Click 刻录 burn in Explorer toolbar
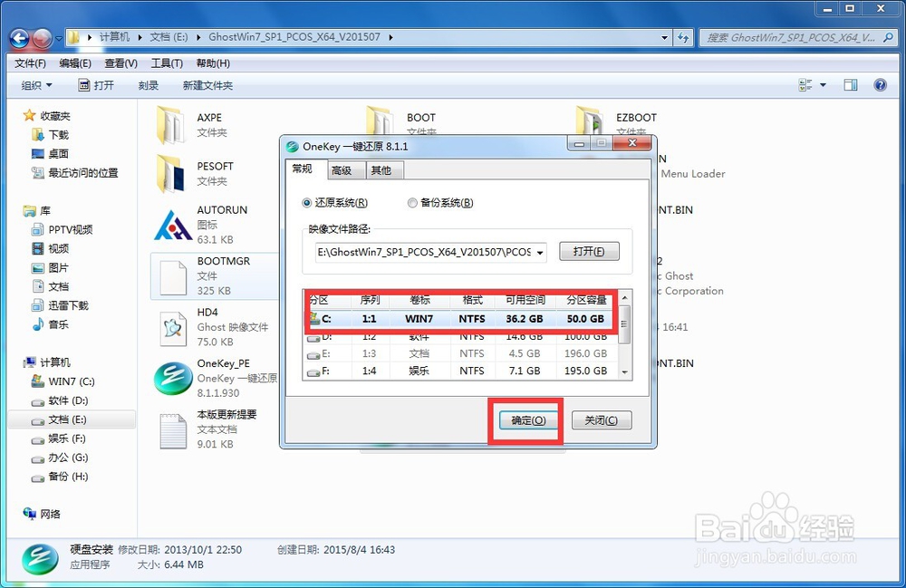906x588 pixels. click(149, 85)
